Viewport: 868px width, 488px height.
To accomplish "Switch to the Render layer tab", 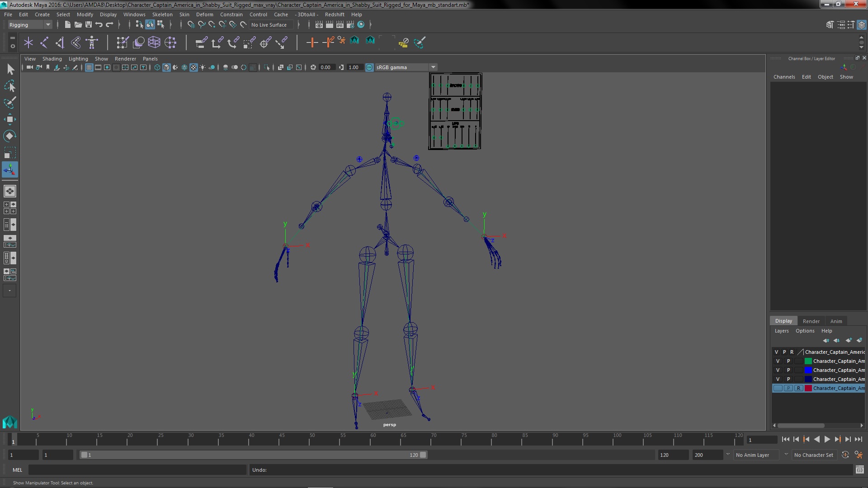I will point(811,321).
